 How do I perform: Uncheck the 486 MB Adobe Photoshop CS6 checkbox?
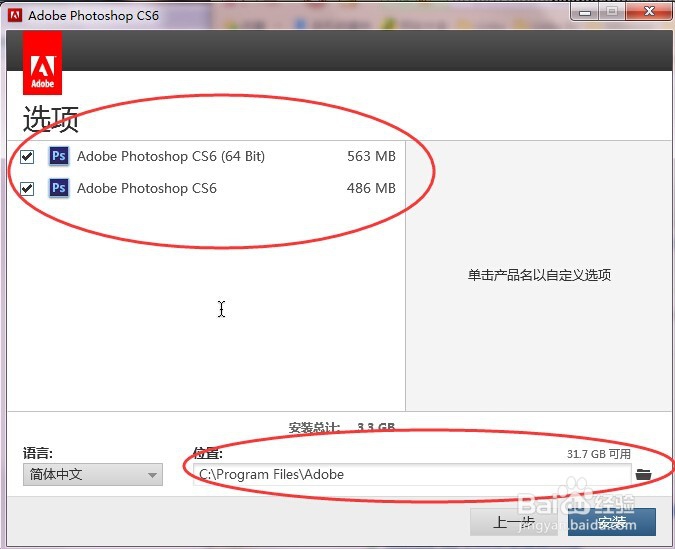tap(27, 189)
